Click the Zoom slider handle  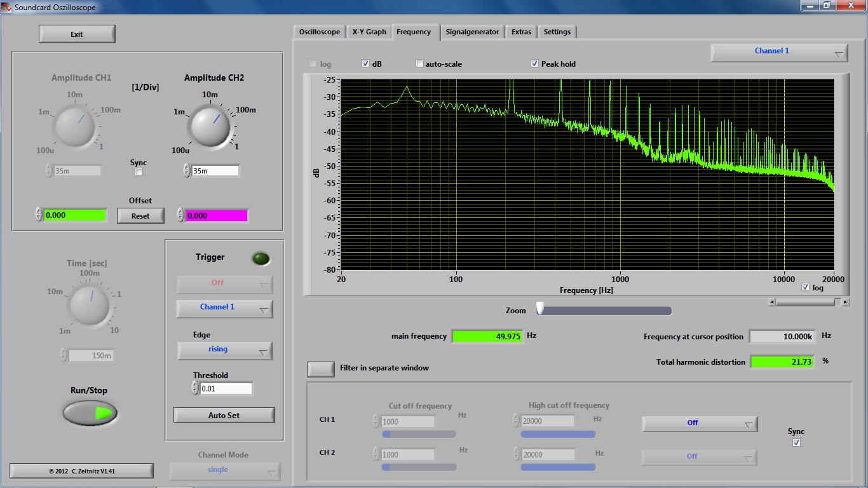(540, 309)
